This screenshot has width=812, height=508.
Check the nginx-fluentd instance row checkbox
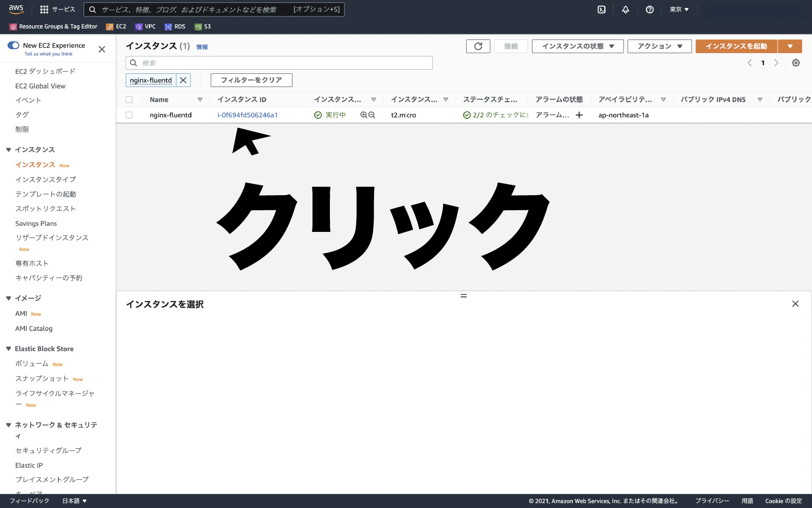pyautogui.click(x=129, y=115)
